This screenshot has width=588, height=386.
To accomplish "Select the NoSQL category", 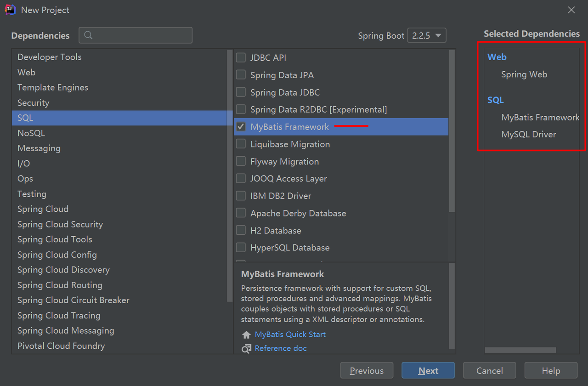I will coord(31,133).
